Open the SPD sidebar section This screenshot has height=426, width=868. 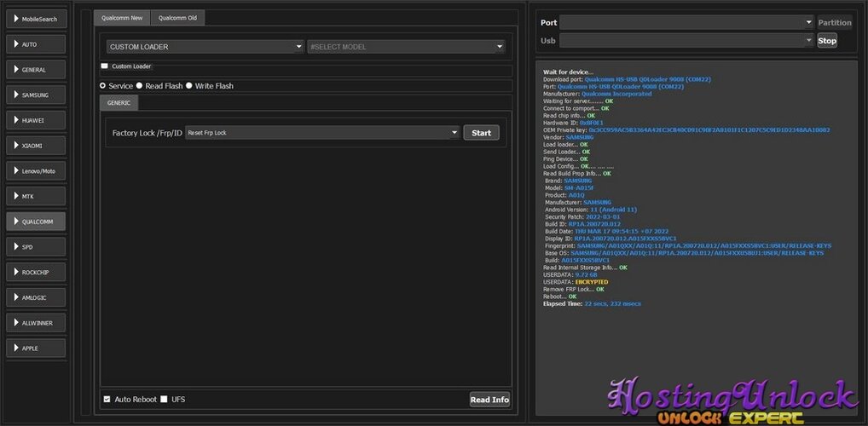[36, 247]
